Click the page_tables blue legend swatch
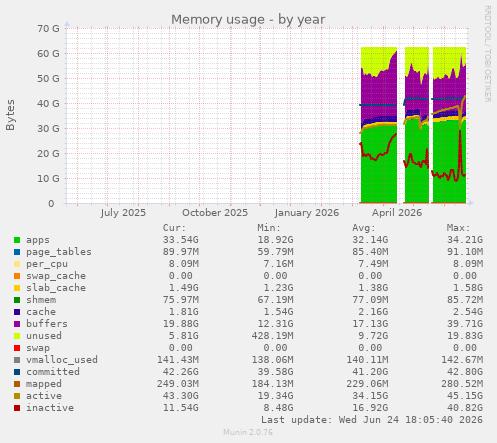497x443 pixels. [x=17, y=252]
